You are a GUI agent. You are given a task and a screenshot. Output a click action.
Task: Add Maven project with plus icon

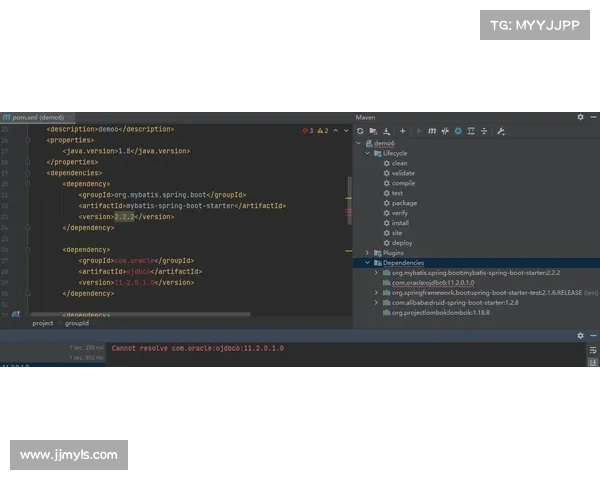403,131
